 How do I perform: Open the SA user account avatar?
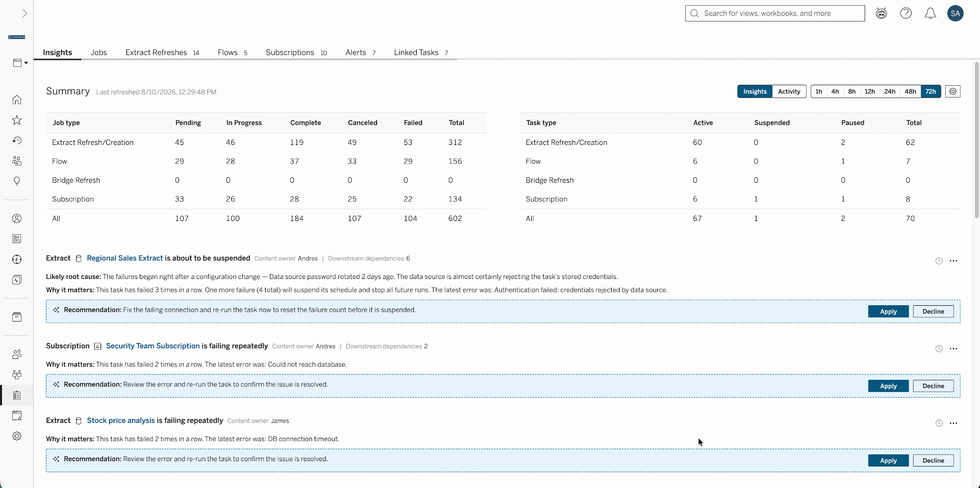pyautogui.click(x=955, y=13)
